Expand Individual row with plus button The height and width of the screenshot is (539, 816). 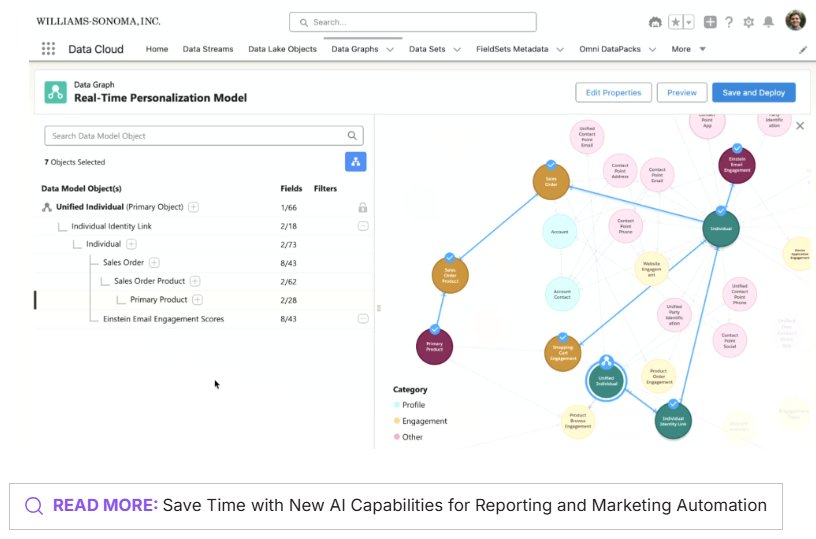click(132, 244)
